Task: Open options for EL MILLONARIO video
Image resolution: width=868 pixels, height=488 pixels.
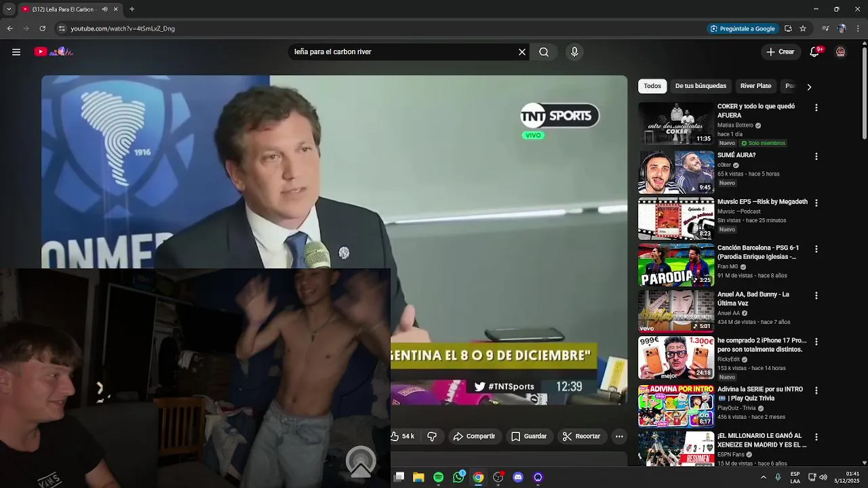Action: (x=816, y=437)
